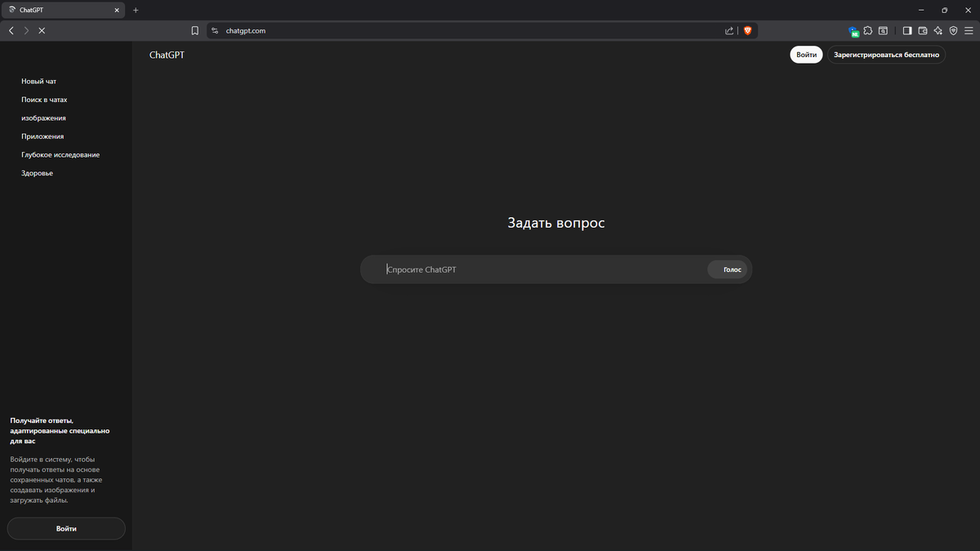Screen dimensions: 980x551
Task: Click the Войти button at sidebar bottom
Action: tap(66, 528)
